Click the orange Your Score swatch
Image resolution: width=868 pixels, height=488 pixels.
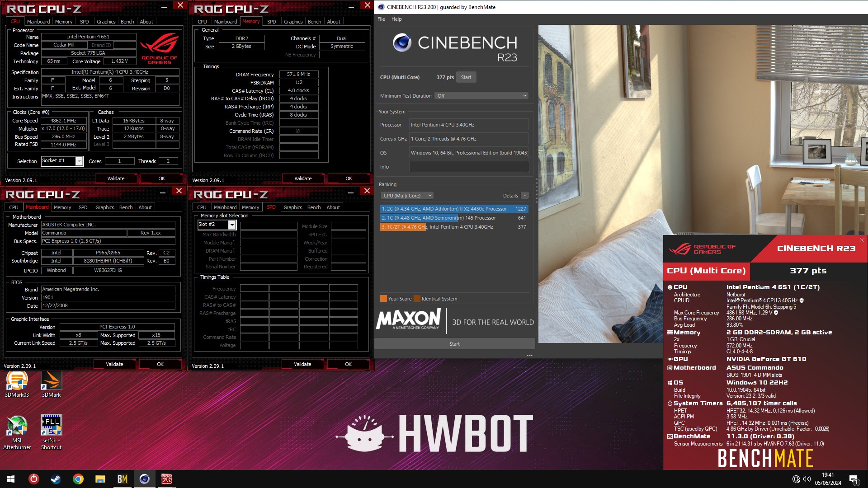[383, 299]
